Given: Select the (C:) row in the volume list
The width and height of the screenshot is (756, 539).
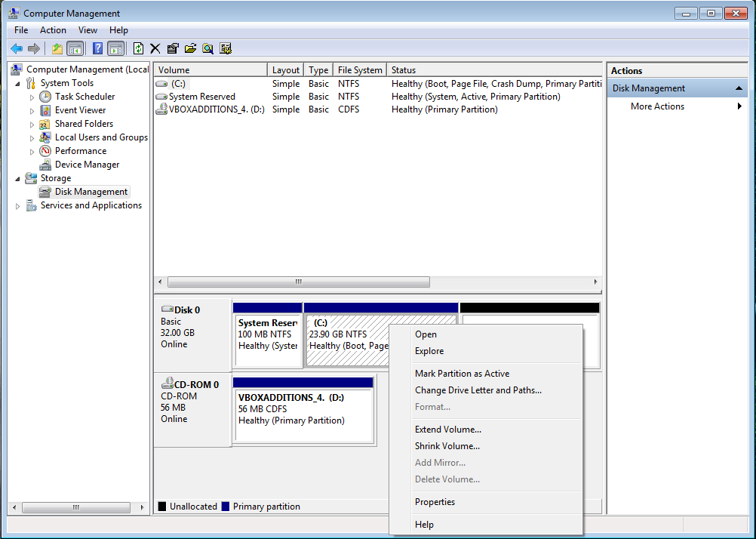Looking at the screenshot, I should (x=378, y=84).
